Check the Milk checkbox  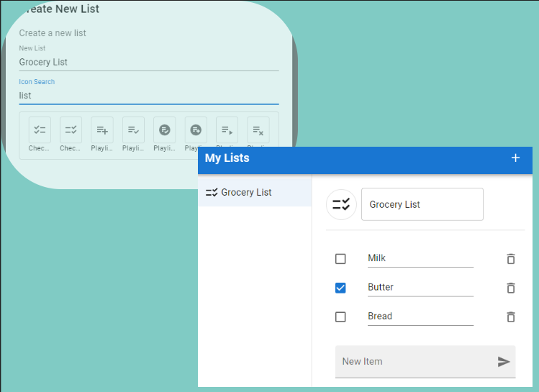(x=340, y=259)
